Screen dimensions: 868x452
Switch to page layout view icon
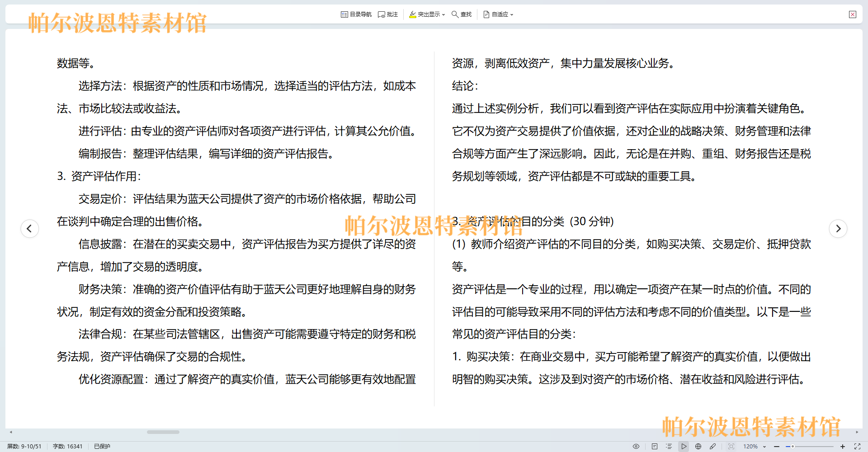click(x=655, y=446)
